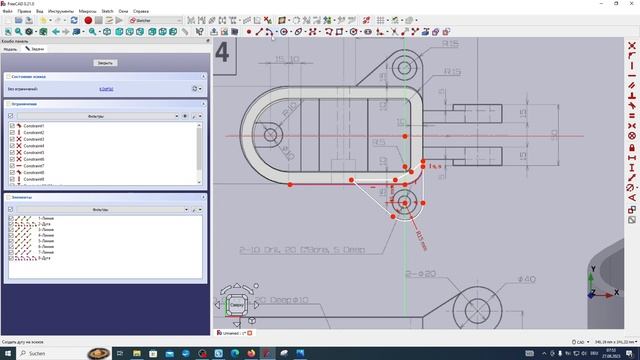Select element 8-Дуга in elements list
This screenshot has width=640, height=360.
[44, 258]
